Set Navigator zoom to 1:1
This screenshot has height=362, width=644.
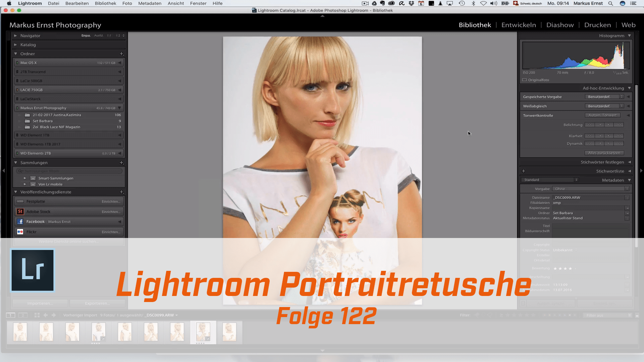(109, 36)
